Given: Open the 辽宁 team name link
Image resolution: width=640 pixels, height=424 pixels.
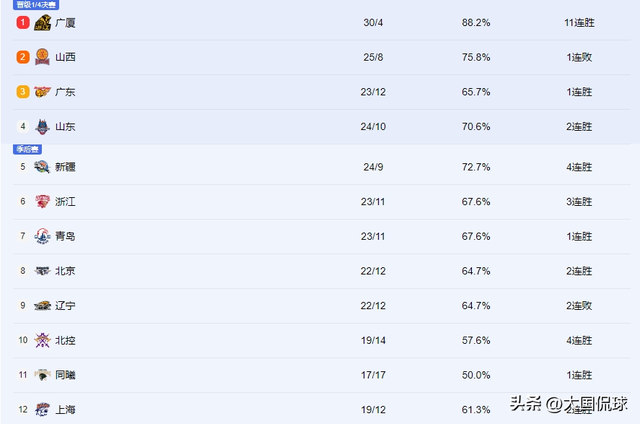Looking at the screenshot, I should click(x=66, y=306).
